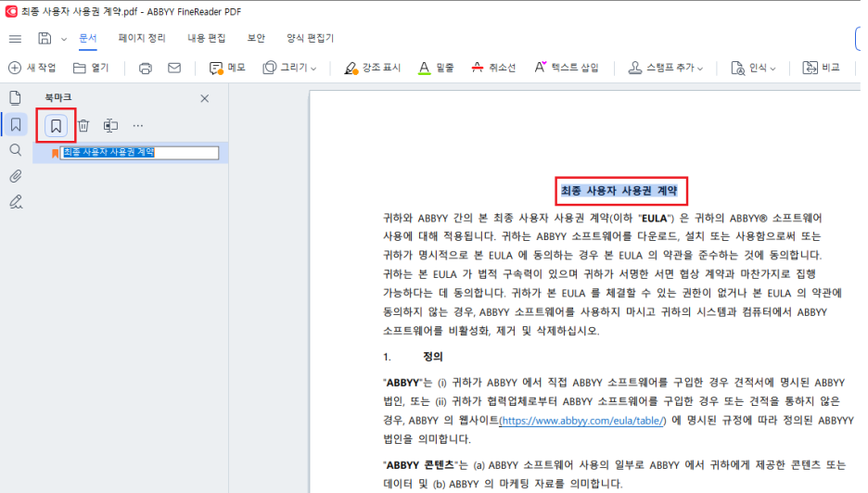Open the Signatures pen sidebar icon
Viewport: 868px width, 493px height.
(16, 202)
